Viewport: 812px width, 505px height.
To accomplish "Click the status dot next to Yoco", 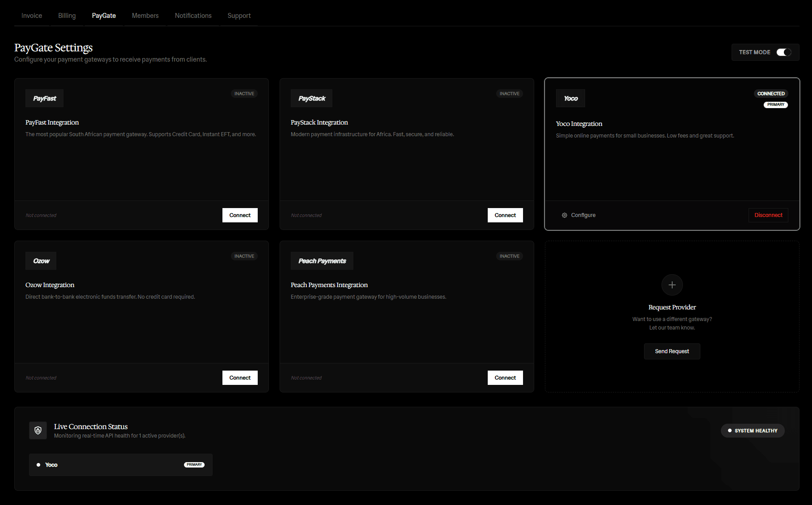I will pos(39,465).
